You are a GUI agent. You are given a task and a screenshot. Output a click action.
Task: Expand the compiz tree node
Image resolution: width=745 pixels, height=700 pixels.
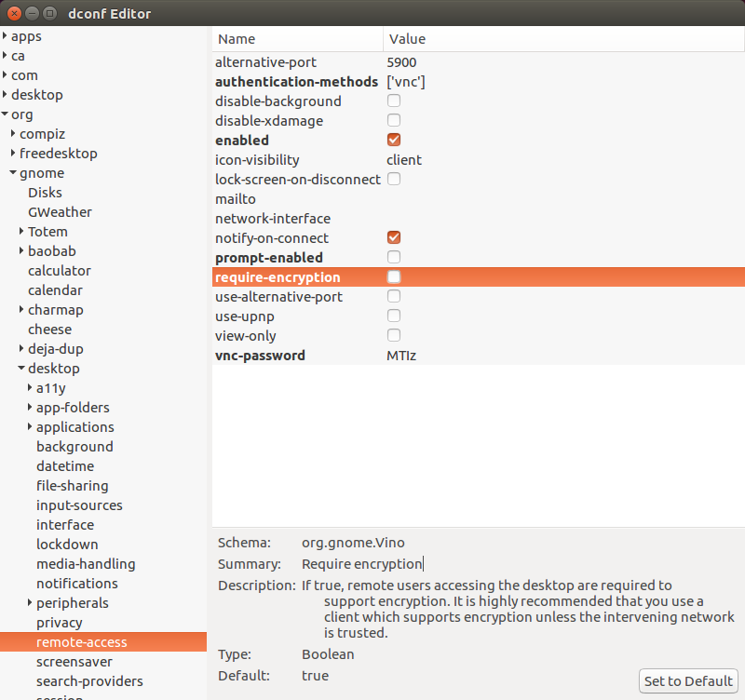[x=13, y=133]
